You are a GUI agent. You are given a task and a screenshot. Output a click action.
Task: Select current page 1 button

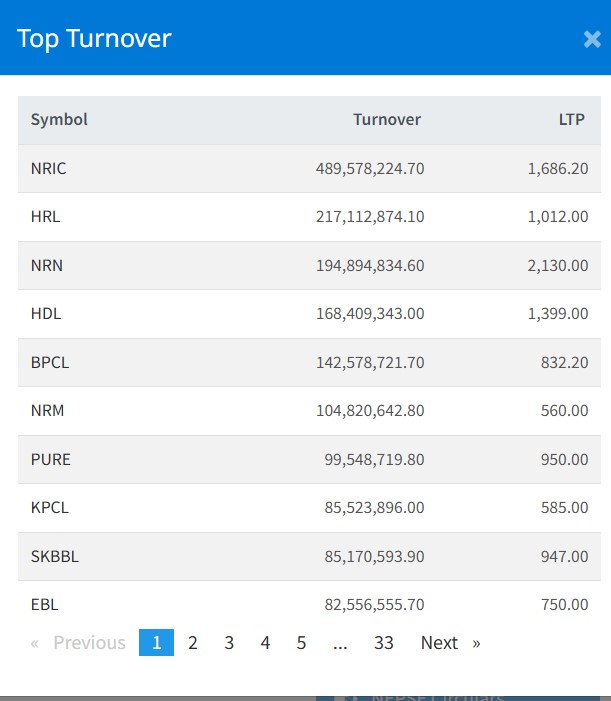point(156,643)
